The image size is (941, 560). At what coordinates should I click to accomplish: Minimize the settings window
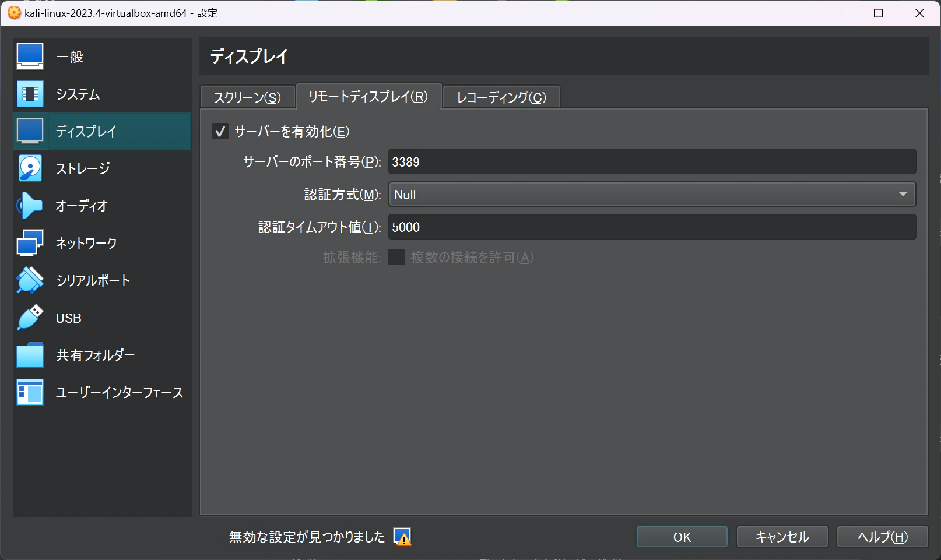tap(838, 13)
